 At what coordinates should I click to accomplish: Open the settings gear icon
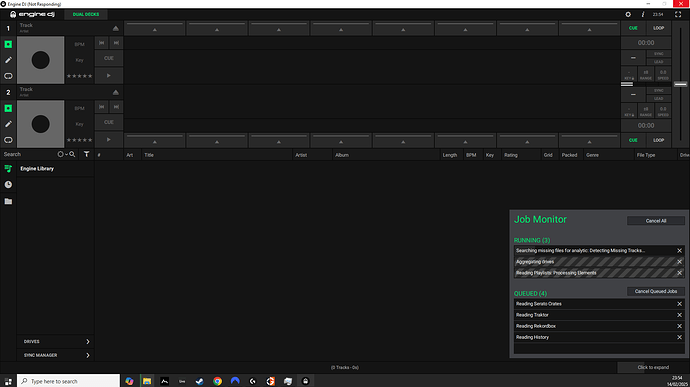(628, 15)
